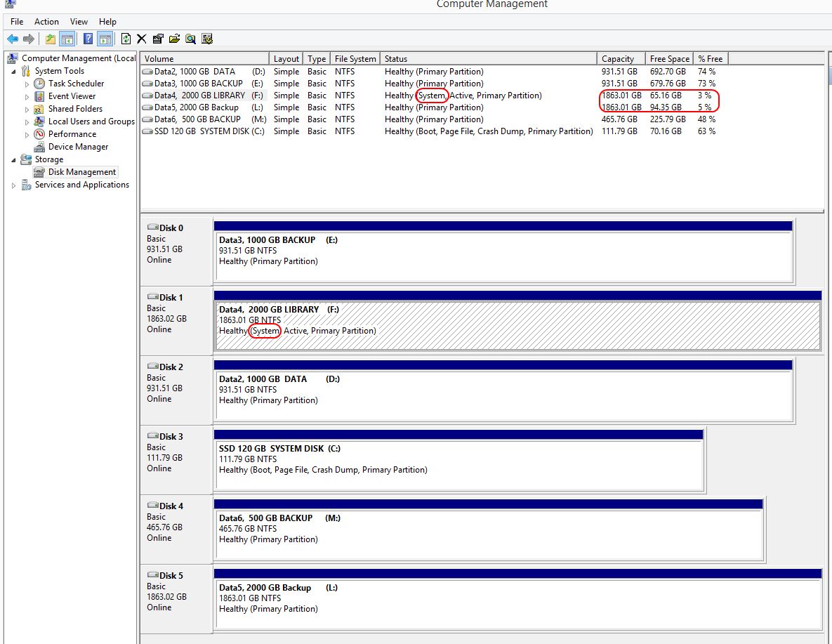This screenshot has width=832, height=644.
Task: Expand the Shared Folders node
Action: click(27, 110)
